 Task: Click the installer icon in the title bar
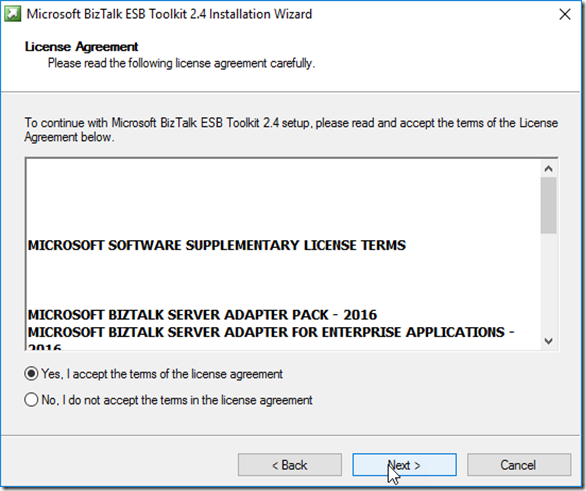(12, 14)
